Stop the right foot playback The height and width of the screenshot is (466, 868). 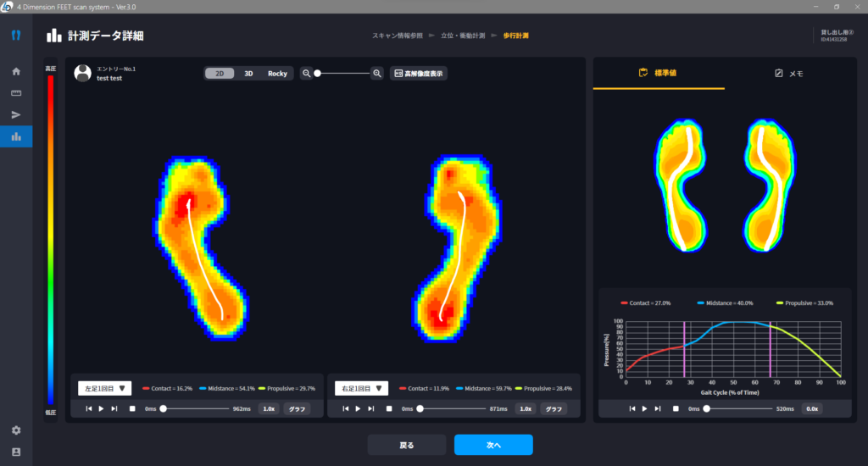click(x=389, y=408)
